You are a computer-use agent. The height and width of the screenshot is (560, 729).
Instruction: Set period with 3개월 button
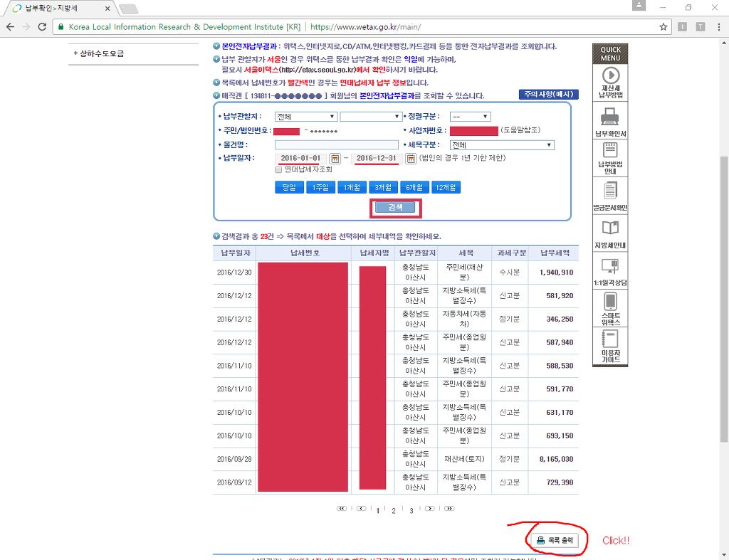pyautogui.click(x=383, y=187)
